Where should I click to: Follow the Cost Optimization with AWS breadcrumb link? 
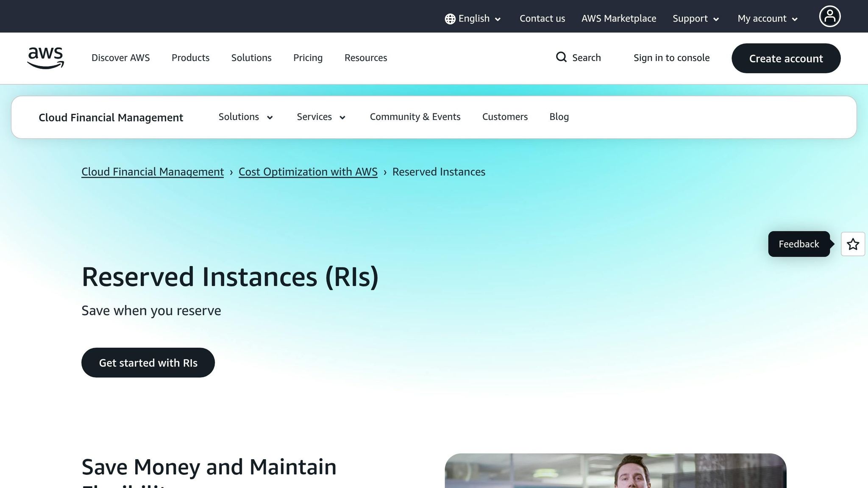click(x=308, y=172)
